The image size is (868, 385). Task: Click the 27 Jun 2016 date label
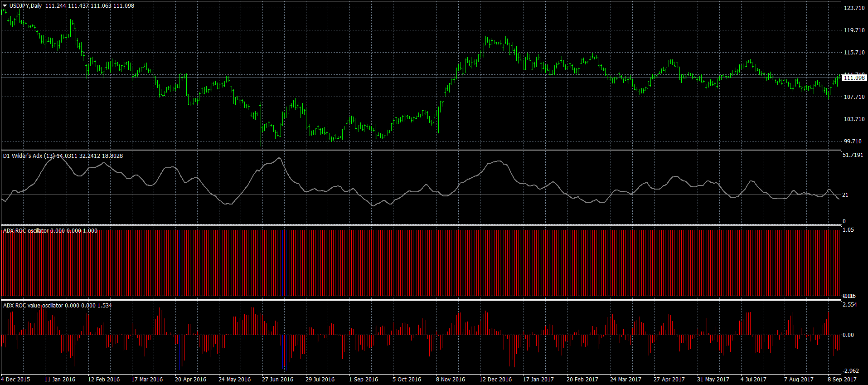click(278, 380)
